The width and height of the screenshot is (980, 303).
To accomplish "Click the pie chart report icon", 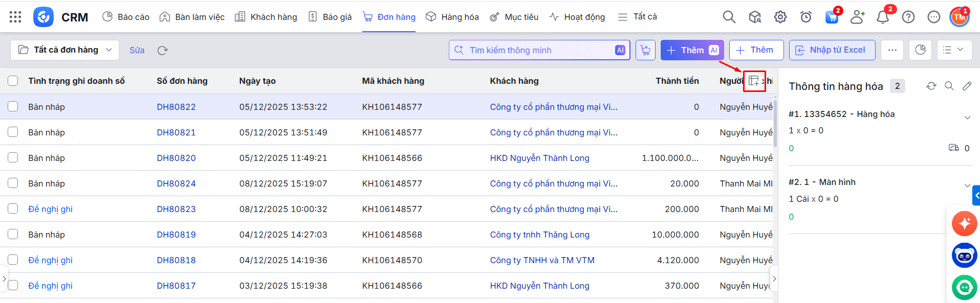I will [x=920, y=50].
